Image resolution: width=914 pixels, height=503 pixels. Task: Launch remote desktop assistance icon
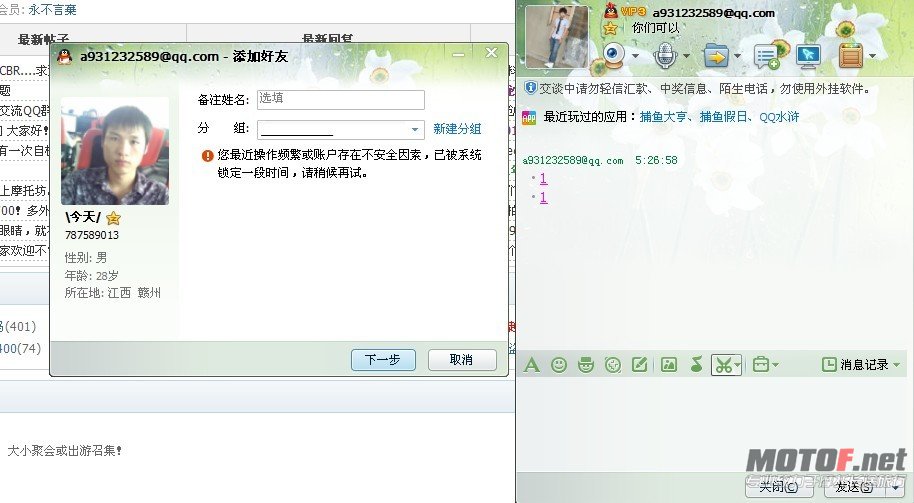click(x=808, y=56)
